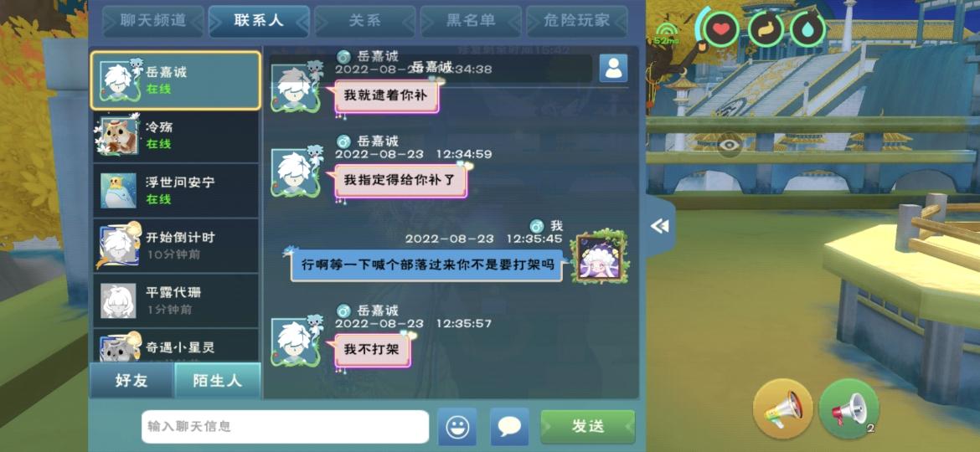Screen dimensions: 980x452
Task: Switch contact list to 好友 friends
Action: [x=132, y=380]
